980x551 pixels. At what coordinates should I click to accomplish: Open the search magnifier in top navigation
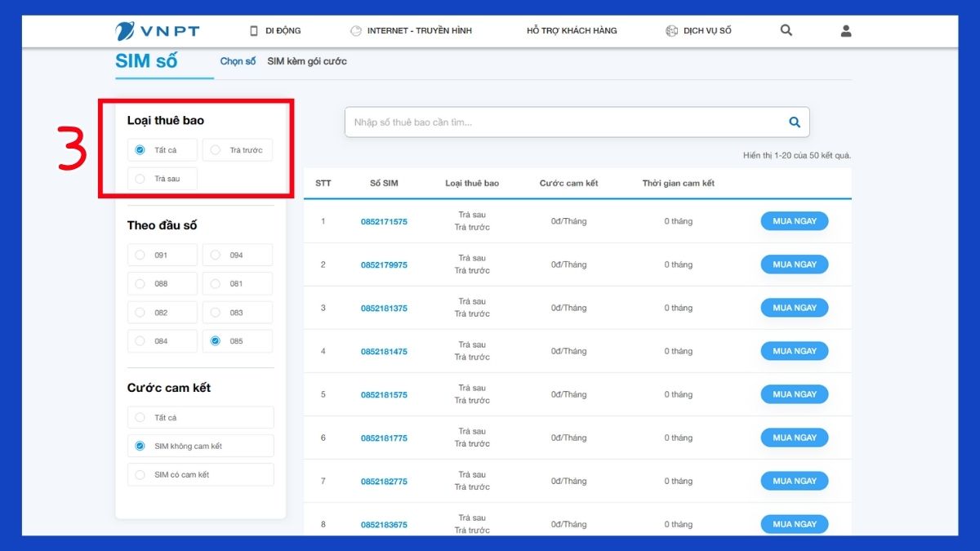[x=786, y=31]
